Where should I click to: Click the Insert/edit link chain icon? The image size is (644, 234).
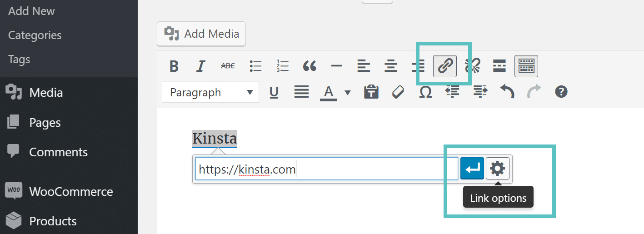click(445, 66)
